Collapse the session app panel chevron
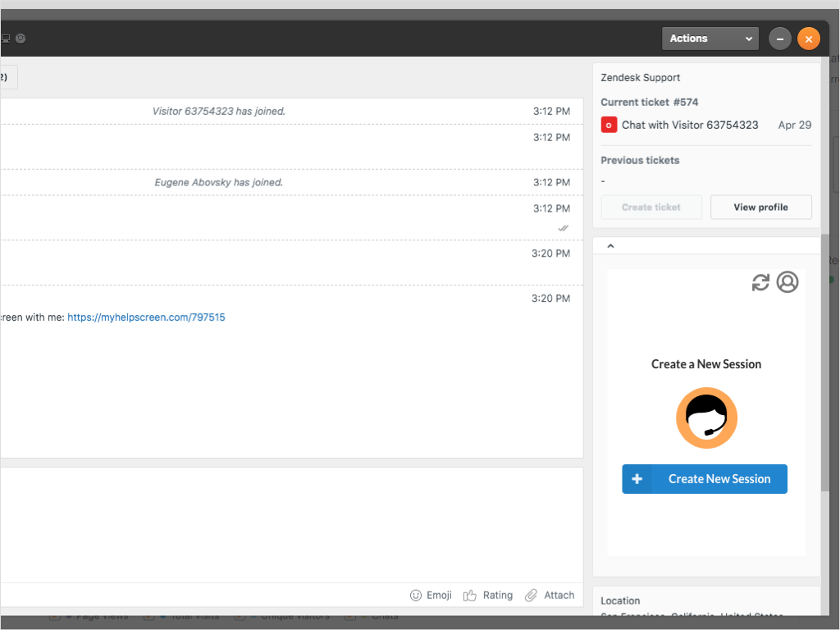The height and width of the screenshot is (630, 840). coord(610,245)
